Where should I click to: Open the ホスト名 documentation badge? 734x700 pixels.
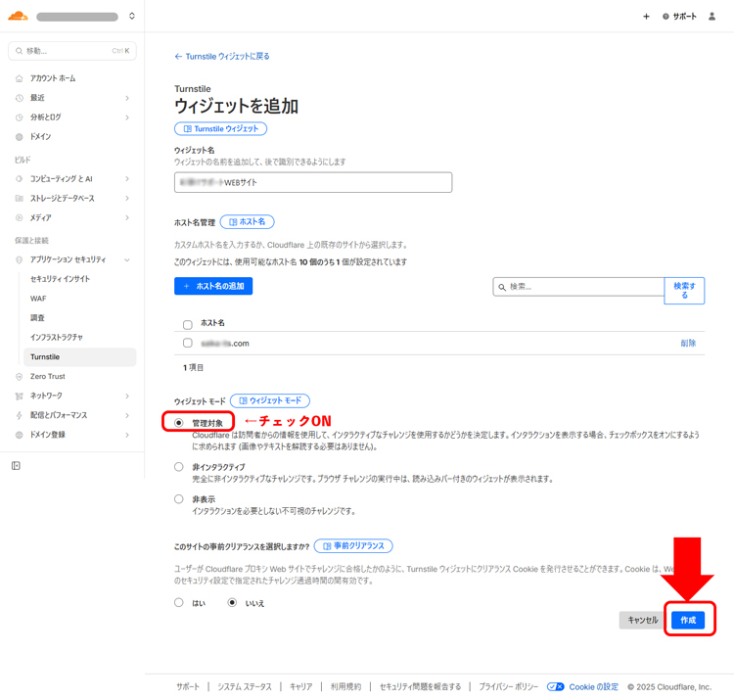(248, 222)
